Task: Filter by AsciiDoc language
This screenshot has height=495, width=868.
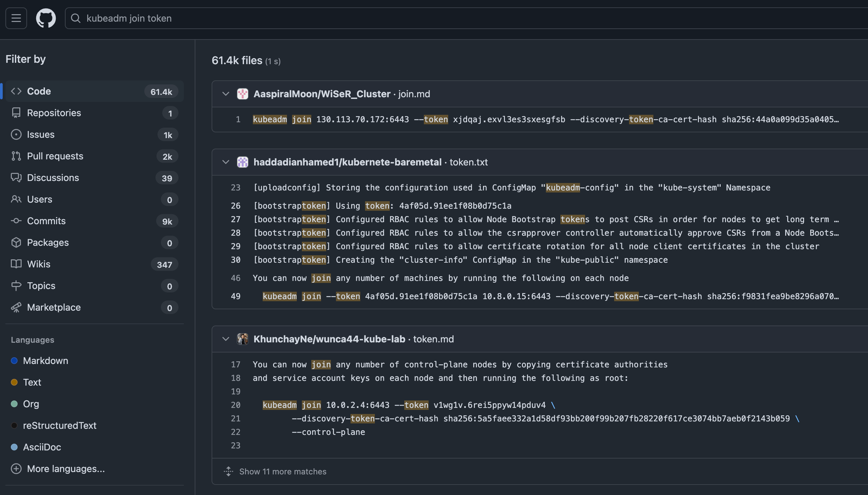Action: coord(42,447)
